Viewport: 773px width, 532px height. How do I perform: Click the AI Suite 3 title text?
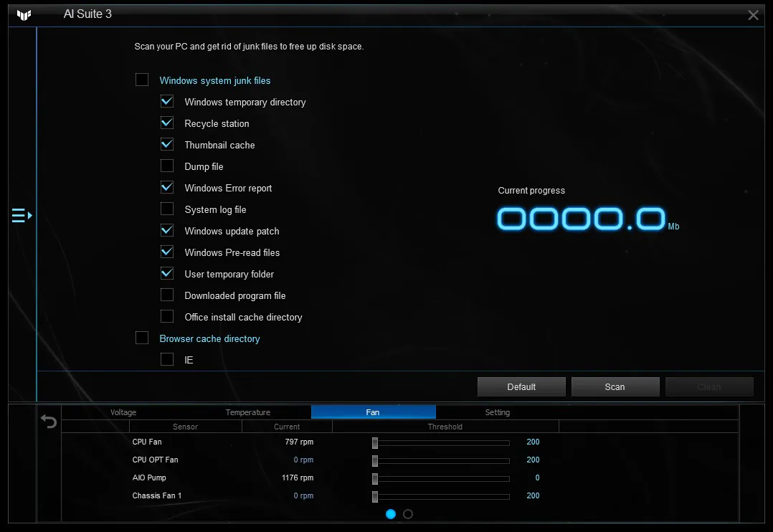click(87, 14)
